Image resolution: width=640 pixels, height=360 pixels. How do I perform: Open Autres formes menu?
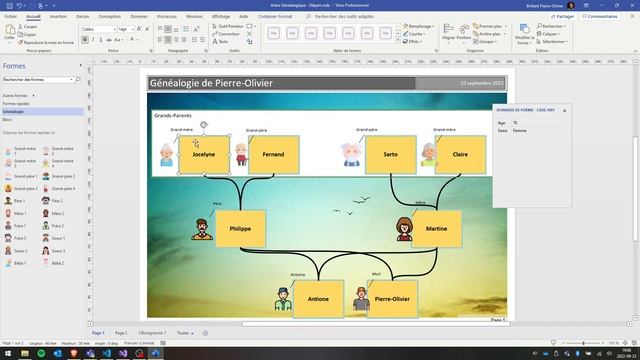click(x=18, y=96)
